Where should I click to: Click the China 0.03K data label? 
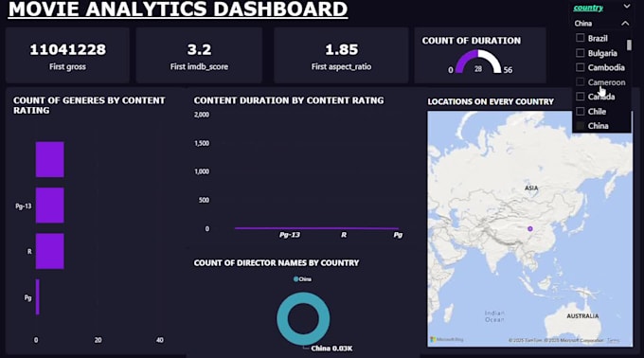pos(331,349)
